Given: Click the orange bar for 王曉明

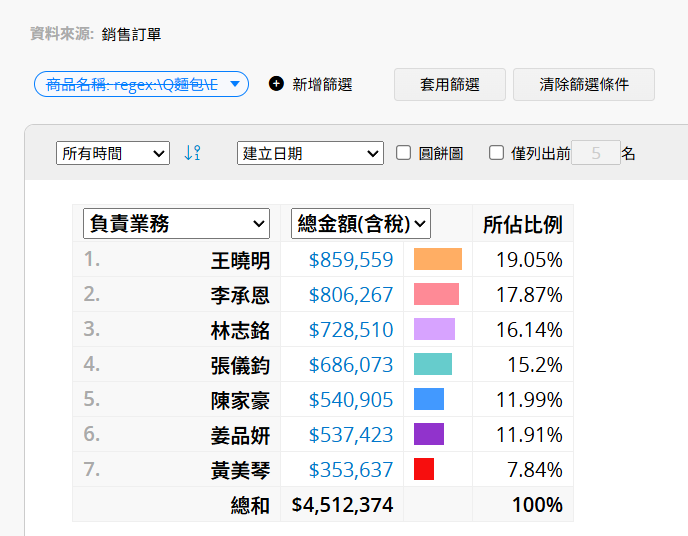Looking at the screenshot, I should (438, 259).
